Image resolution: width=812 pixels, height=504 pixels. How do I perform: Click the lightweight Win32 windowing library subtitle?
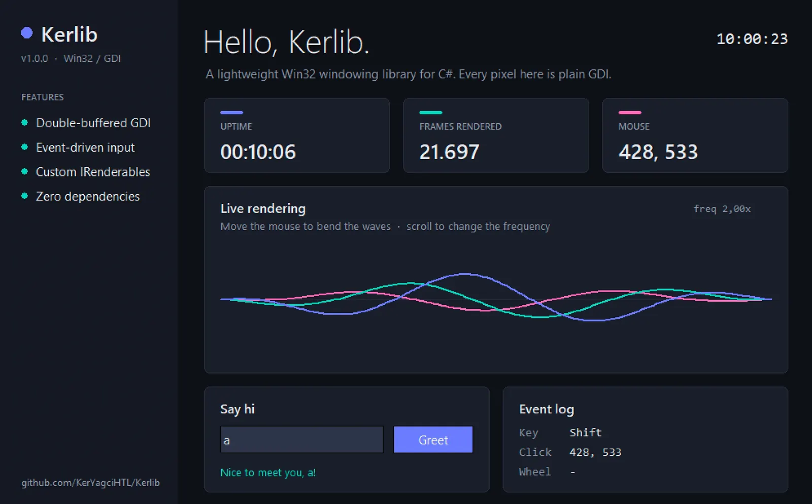(x=408, y=74)
